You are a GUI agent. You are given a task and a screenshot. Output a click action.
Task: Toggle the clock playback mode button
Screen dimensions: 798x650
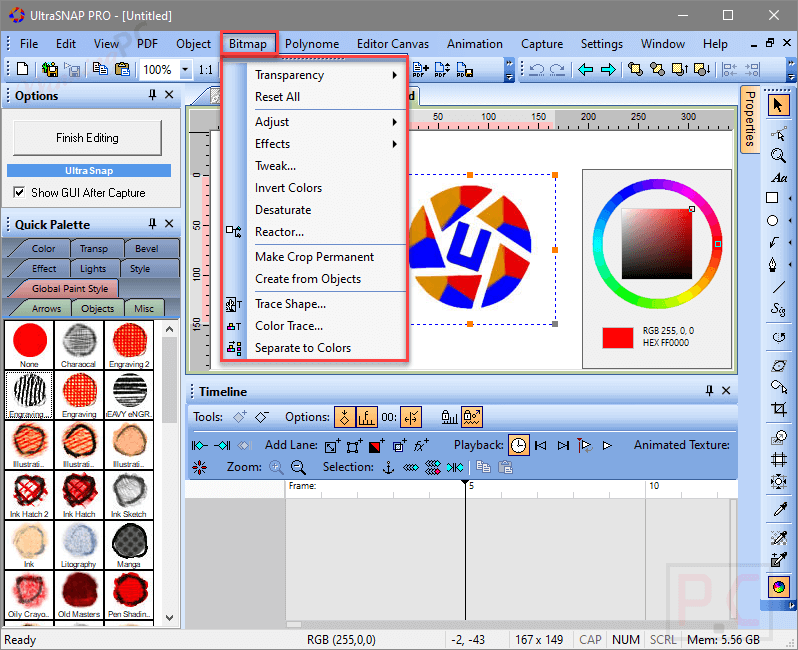(x=519, y=445)
